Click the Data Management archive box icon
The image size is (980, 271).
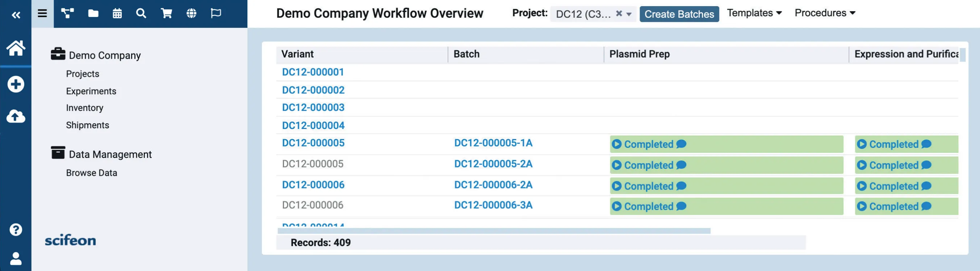pos(58,153)
